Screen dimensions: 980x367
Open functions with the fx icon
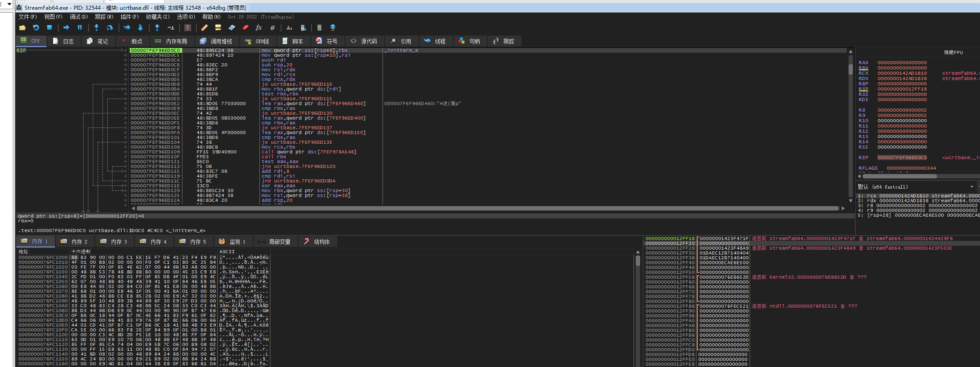(x=259, y=28)
